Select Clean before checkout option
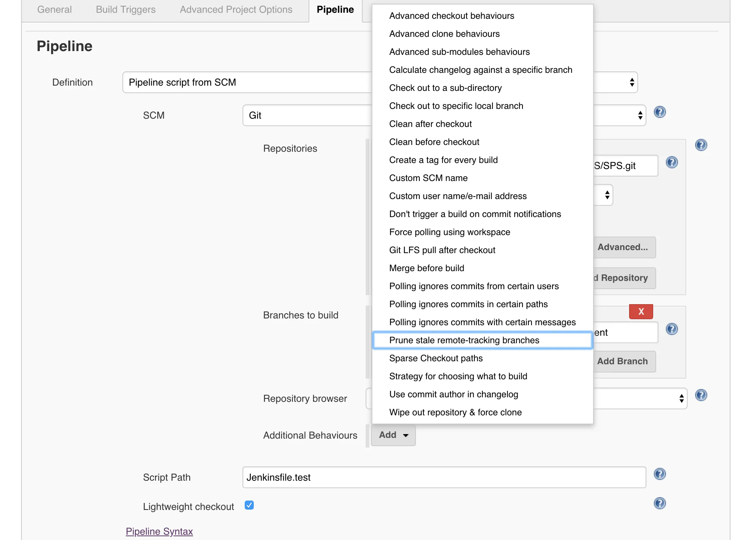 click(x=434, y=142)
